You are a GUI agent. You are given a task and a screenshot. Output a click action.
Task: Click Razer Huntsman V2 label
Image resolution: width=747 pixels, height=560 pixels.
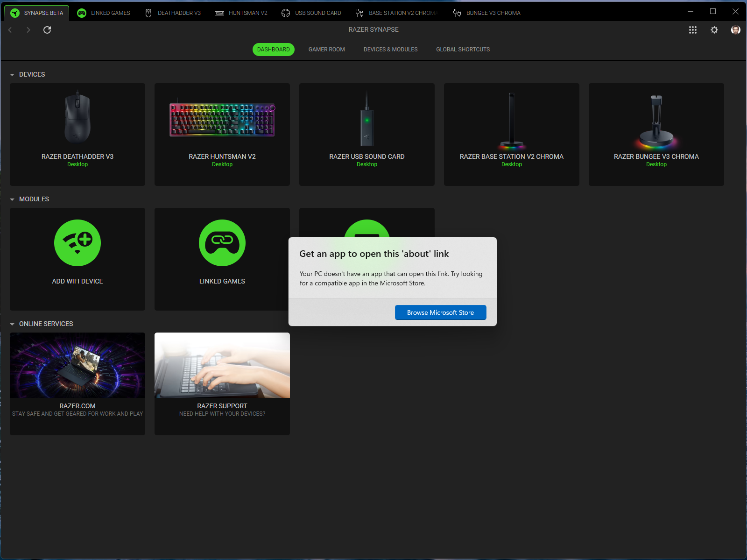click(222, 156)
